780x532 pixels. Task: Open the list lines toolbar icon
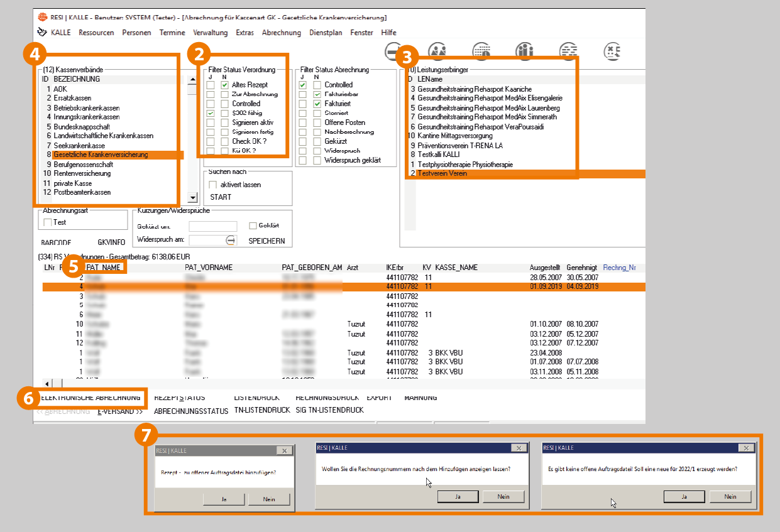pyautogui.click(x=568, y=50)
